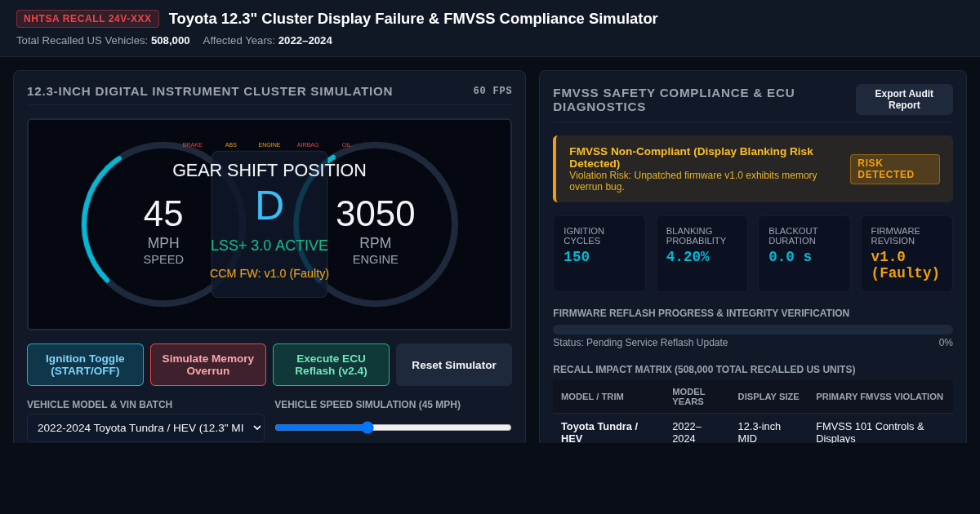Click the Blanking Probability value 4.20%
Screen dimensions: 980x514
point(688,257)
